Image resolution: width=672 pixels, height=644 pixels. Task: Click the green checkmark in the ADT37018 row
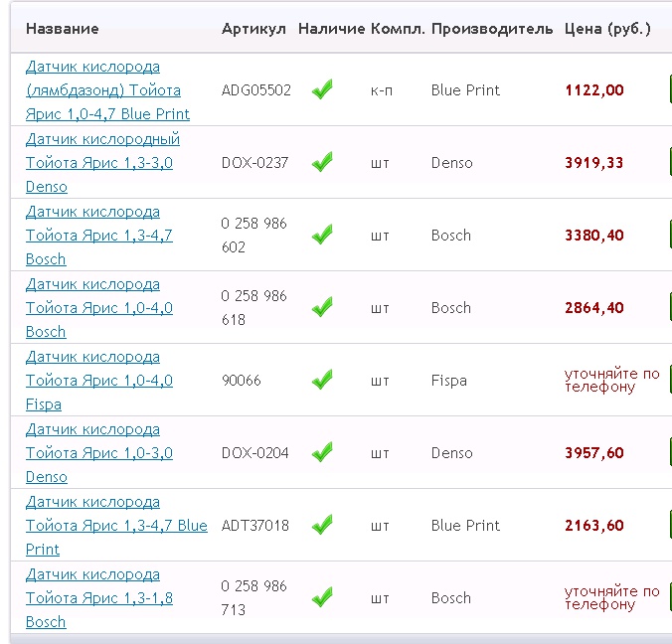pyautogui.click(x=322, y=526)
